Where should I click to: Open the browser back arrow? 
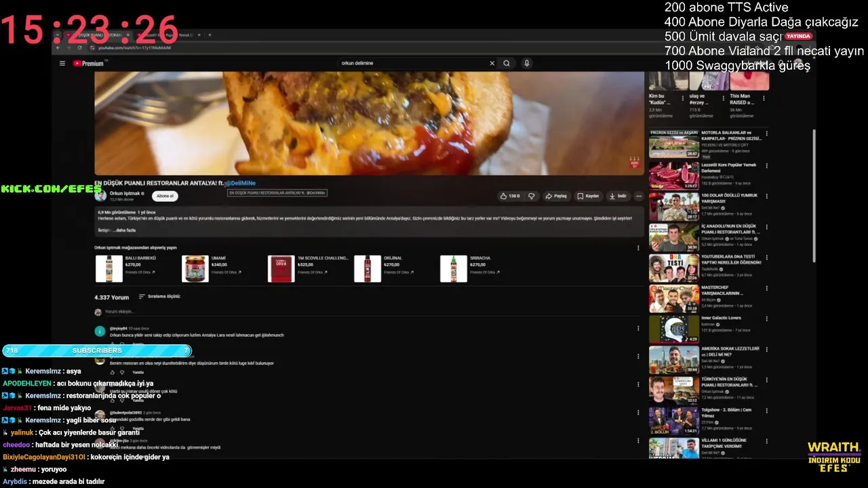click(x=58, y=47)
